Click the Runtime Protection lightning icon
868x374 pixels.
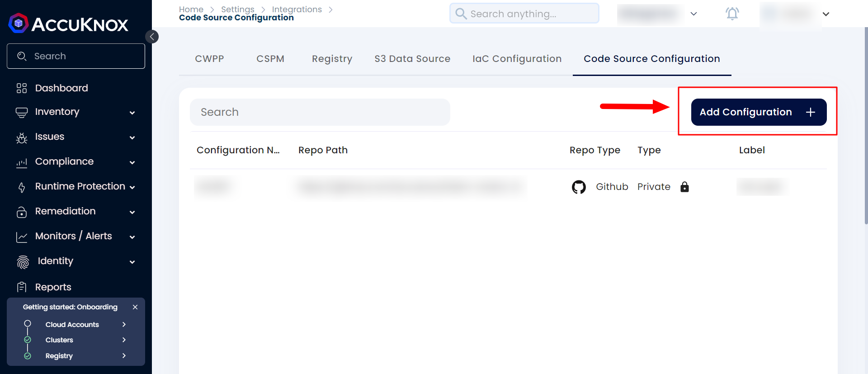click(x=22, y=188)
